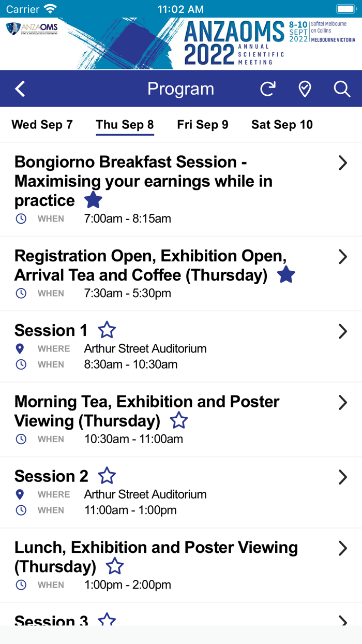Toggle the star on Lunch, Exhibition and Poster Viewing
Viewport: 362px width, 644px height.
pyautogui.click(x=114, y=566)
